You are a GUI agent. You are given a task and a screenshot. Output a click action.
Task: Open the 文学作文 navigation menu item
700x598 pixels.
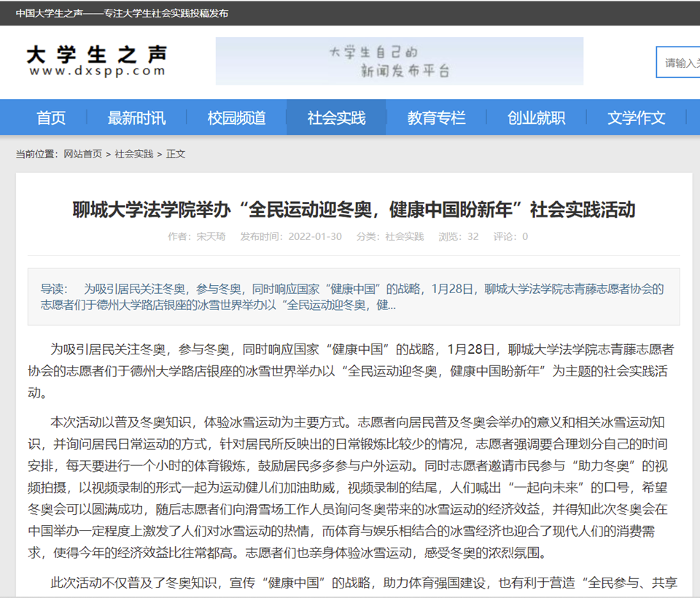coord(636,117)
